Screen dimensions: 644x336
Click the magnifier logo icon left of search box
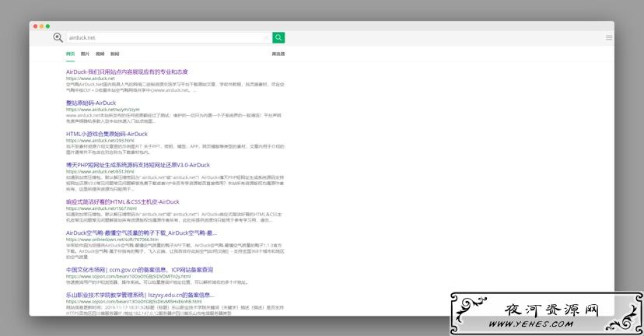58,37
